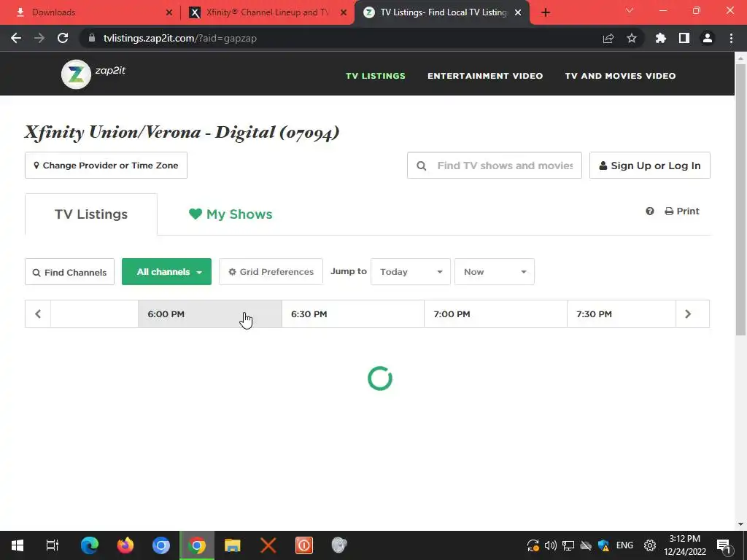Click the taskbar clock showing 3:12 PM
The image size is (747, 560).
tap(684, 545)
